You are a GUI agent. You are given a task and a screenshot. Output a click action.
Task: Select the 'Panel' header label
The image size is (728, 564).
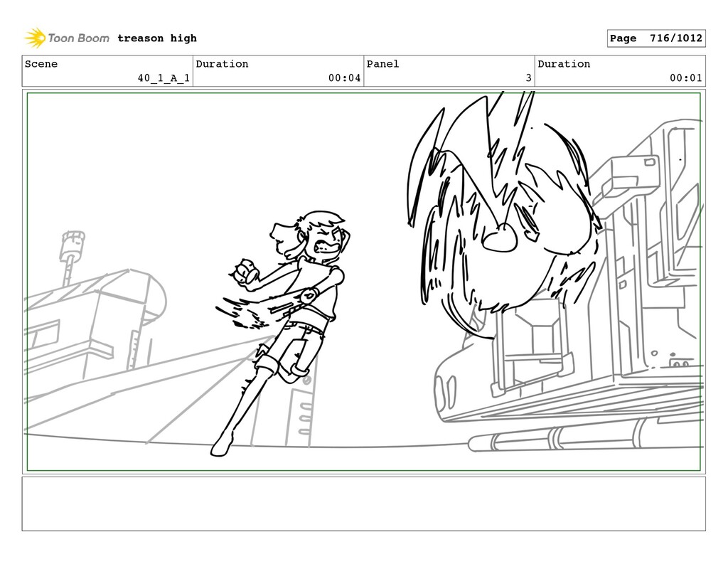click(x=383, y=63)
